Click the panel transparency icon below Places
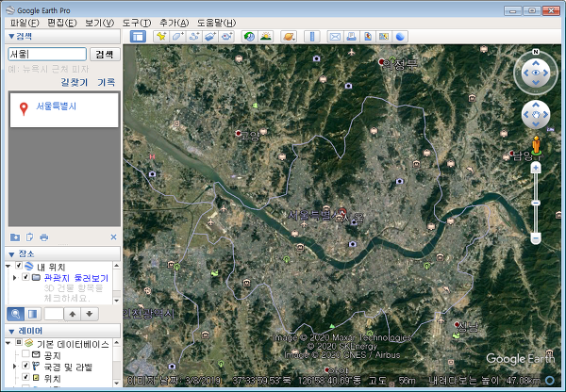 click(33, 314)
